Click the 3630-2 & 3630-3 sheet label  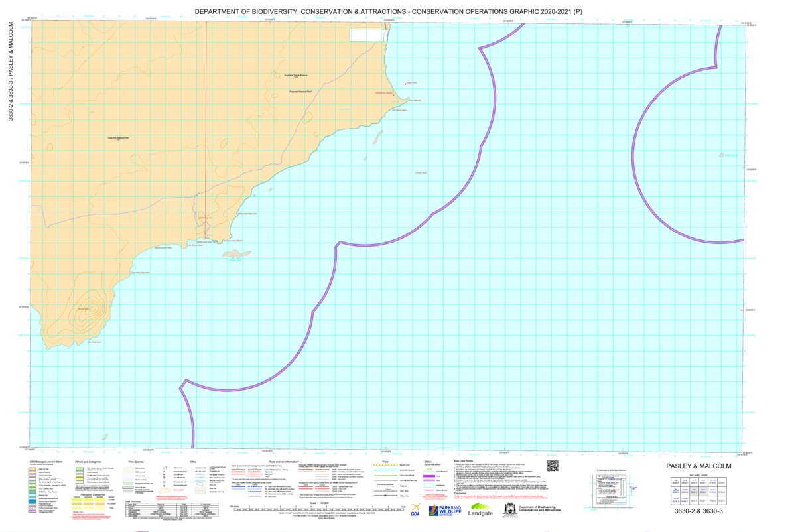tap(698, 511)
